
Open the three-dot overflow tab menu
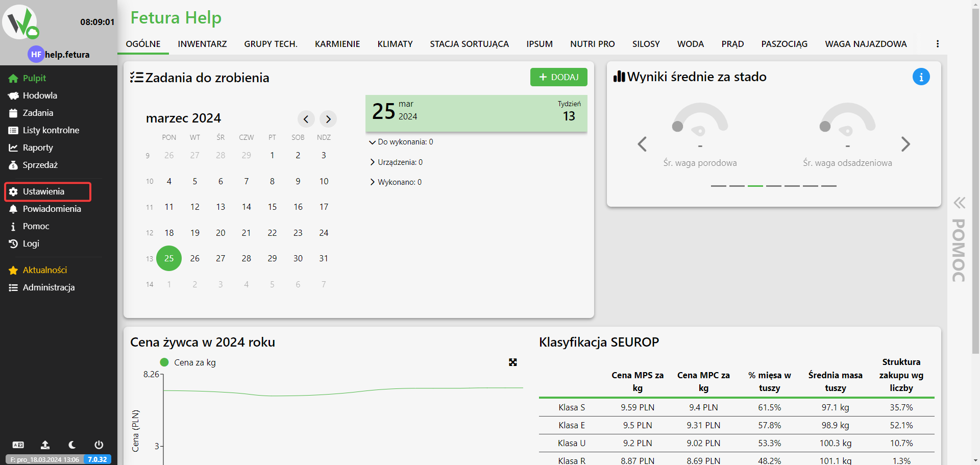[937, 44]
